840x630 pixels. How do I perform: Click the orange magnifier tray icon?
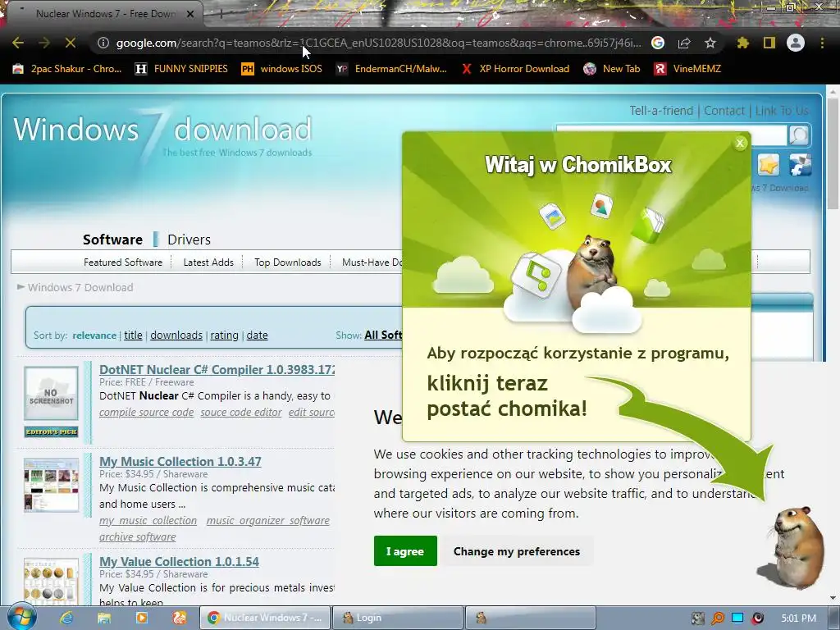[x=717, y=619]
